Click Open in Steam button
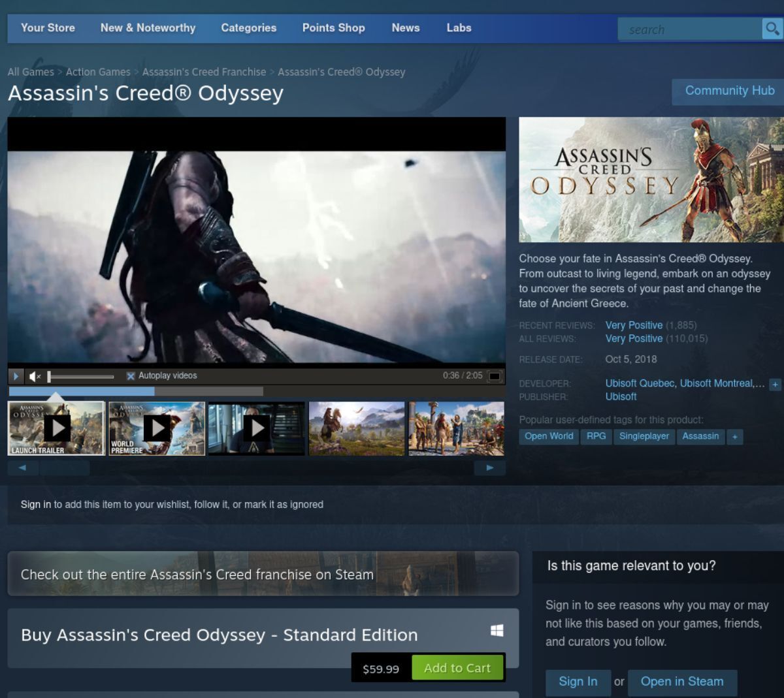Image resolution: width=784 pixels, height=698 pixels. [682, 682]
